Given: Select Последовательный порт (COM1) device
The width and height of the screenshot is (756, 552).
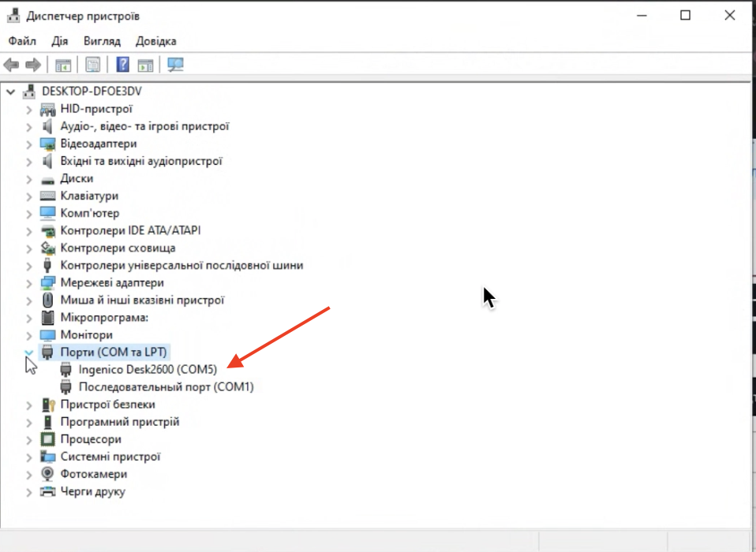Looking at the screenshot, I should pyautogui.click(x=166, y=386).
